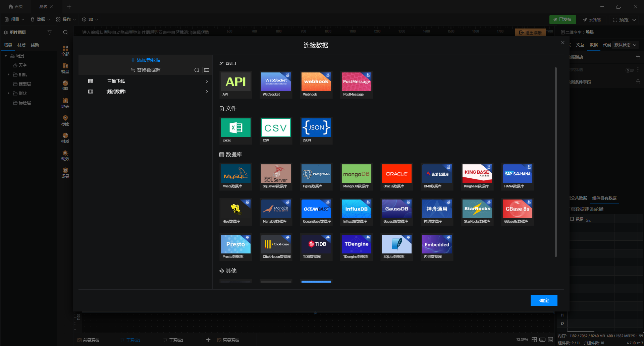Select the TDengine database source
644x346 pixels.
coord(357,247)
